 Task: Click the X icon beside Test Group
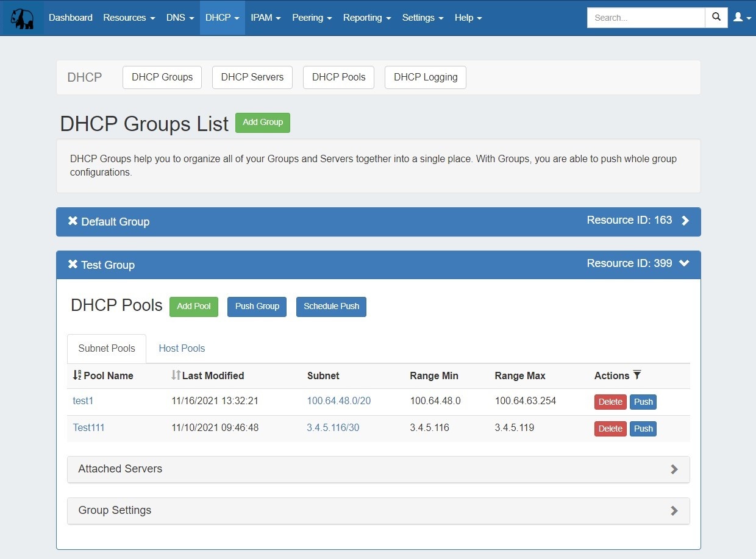click(73, 265)
